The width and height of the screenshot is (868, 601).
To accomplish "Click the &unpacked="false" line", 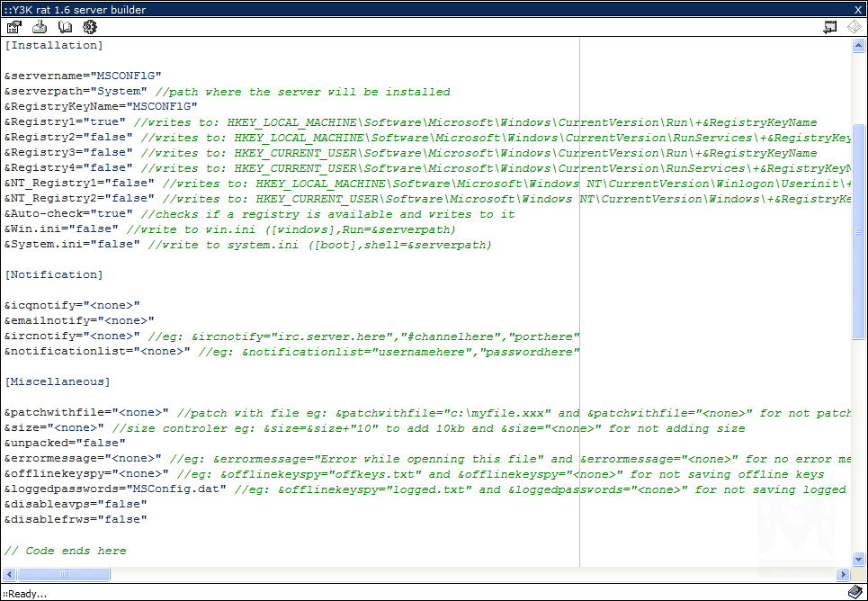I will (63, 443).
